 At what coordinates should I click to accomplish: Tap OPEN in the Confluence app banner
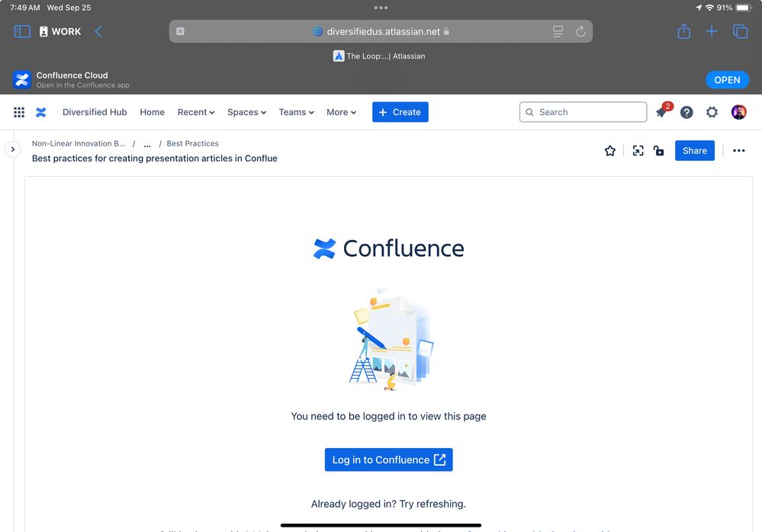(727, 80)
